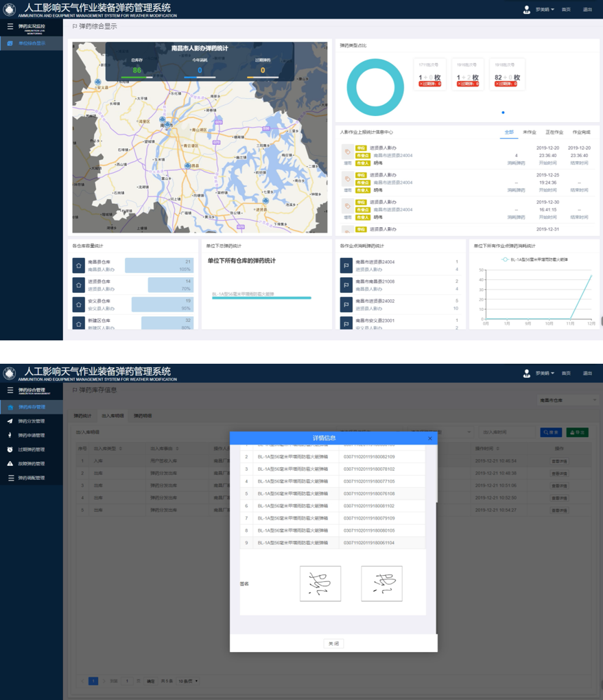Screen dimensions: 603x700
Task: Click the warning triangle icon for 故障弹药管理
Action: (x=10, y=464)
